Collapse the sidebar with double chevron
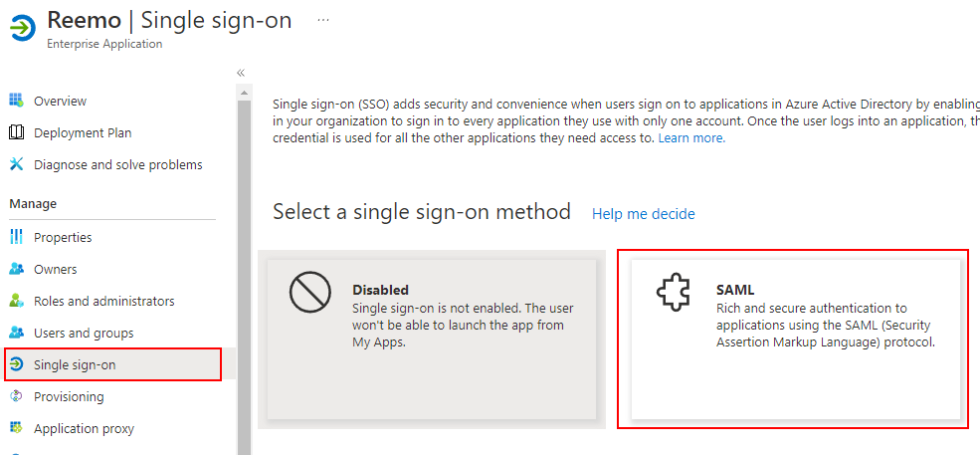980x455 pixels. [x=241, y=73]
